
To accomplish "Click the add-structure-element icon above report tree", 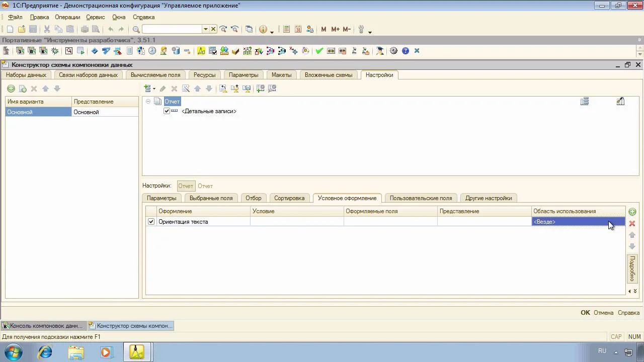I will coord(147,88).
